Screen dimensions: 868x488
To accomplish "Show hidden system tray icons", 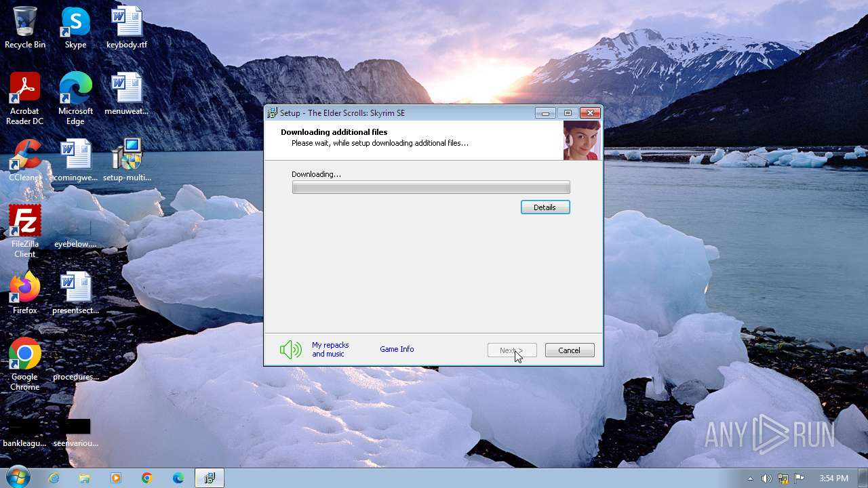I will click(750, 479).
